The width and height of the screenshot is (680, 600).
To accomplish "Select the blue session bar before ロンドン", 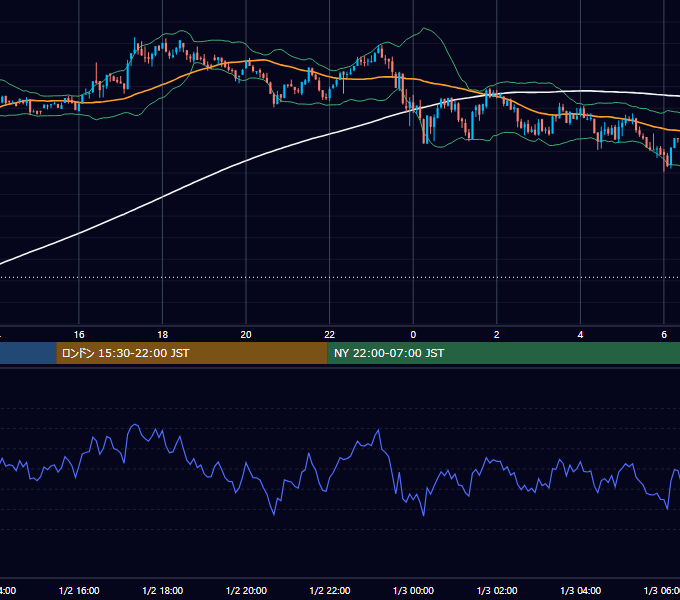I will coord(28,353).
